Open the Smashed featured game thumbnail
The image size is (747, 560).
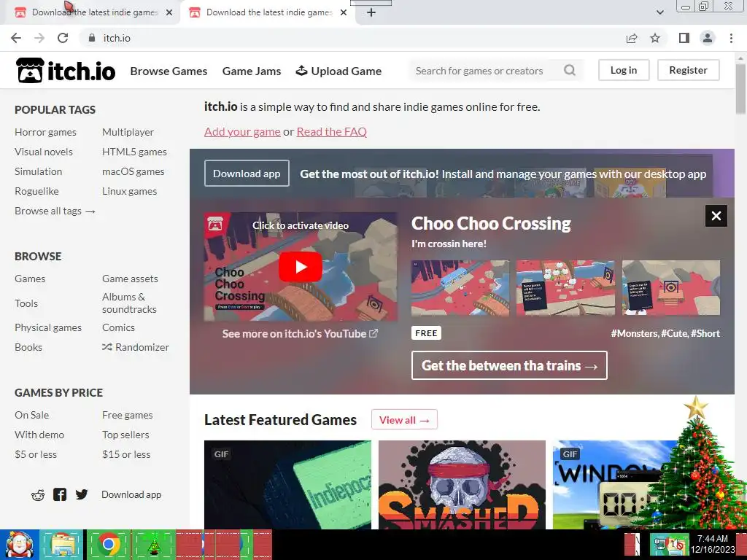click(462, 485)
